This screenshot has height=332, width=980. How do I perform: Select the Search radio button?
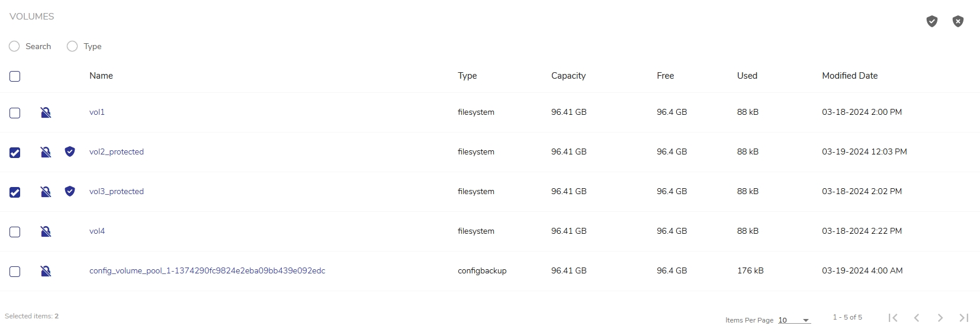click(14, 46)
